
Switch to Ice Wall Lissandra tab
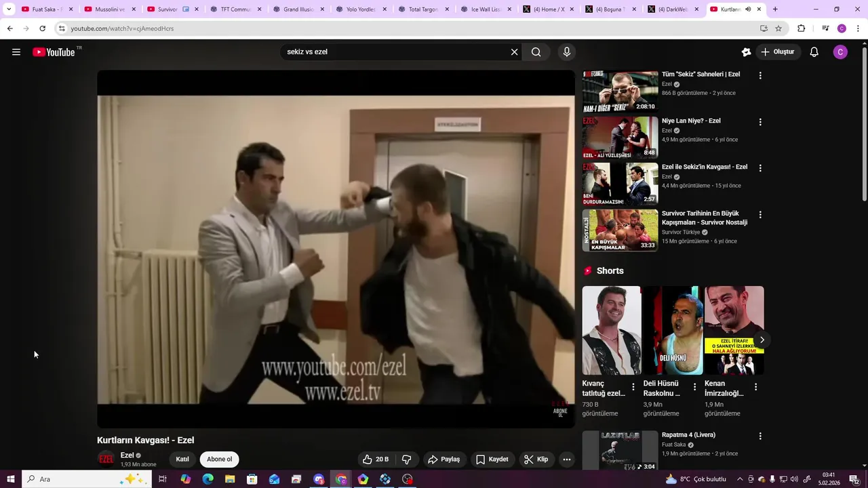[486, 9]
